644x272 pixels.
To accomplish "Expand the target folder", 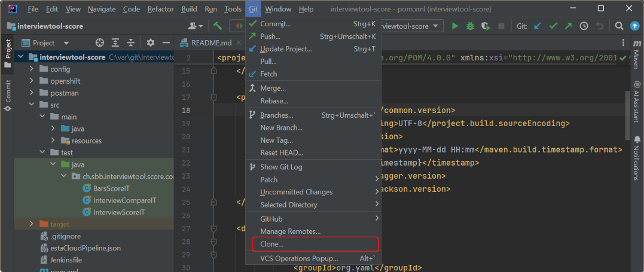I will 31,224.
